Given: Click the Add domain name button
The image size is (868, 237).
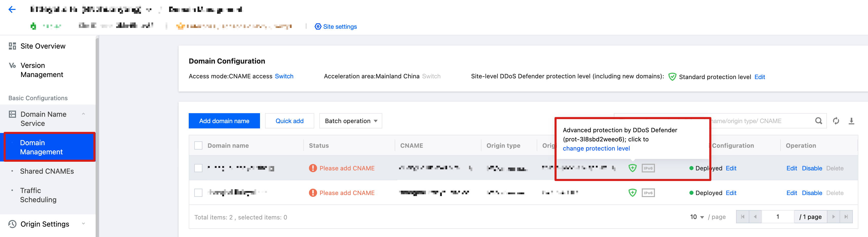Looking at the screenshot, I should [x=224, y=121].
